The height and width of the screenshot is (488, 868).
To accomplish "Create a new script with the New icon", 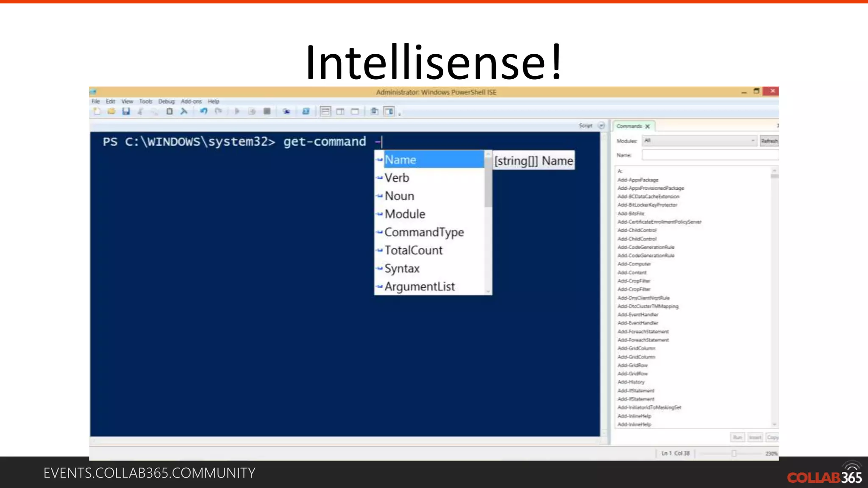I will click(x=97, y=111).
